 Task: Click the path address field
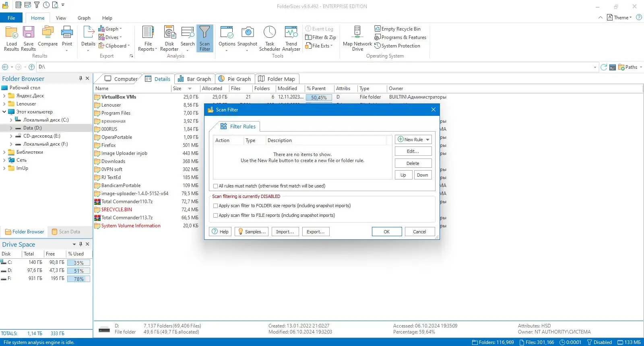tap(317, 67)
